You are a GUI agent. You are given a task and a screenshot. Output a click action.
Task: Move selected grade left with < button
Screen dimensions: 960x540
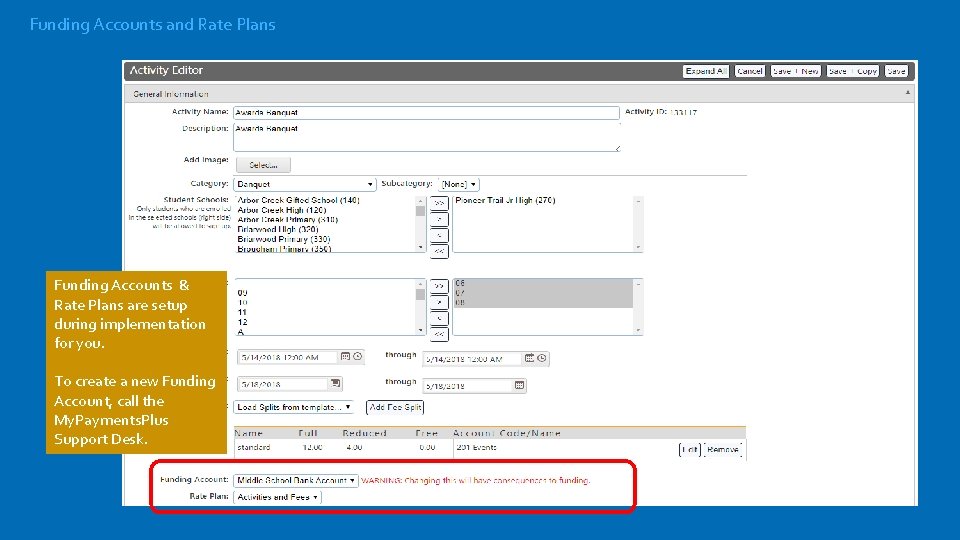pos(439,318)
